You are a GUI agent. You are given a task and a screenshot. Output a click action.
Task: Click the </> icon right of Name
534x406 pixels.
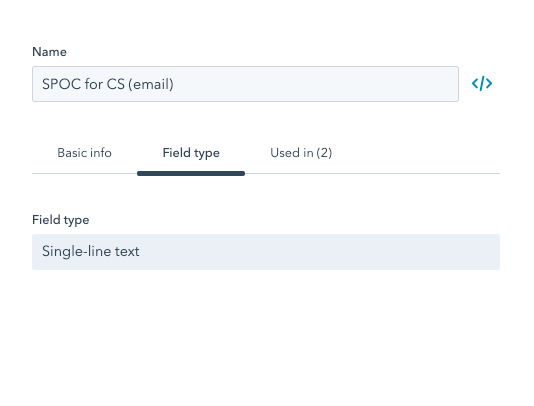pyautogui.click(x=482, y=84)
